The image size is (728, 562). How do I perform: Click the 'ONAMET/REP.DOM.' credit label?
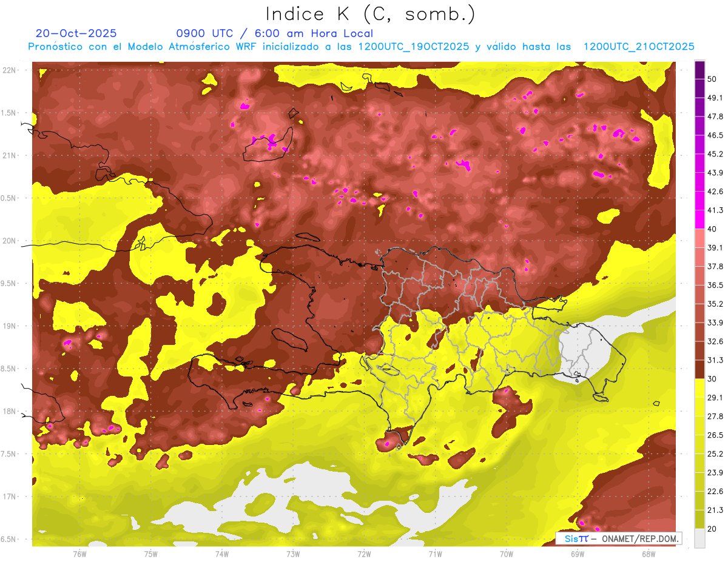pos(640,538)
